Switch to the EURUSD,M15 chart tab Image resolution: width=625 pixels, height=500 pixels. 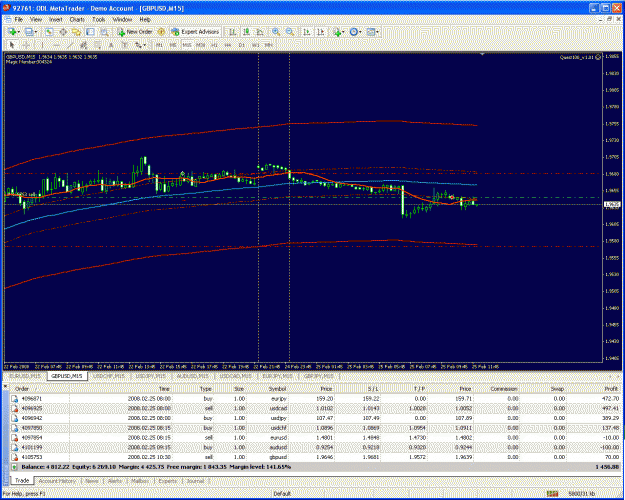click(25, 376)
